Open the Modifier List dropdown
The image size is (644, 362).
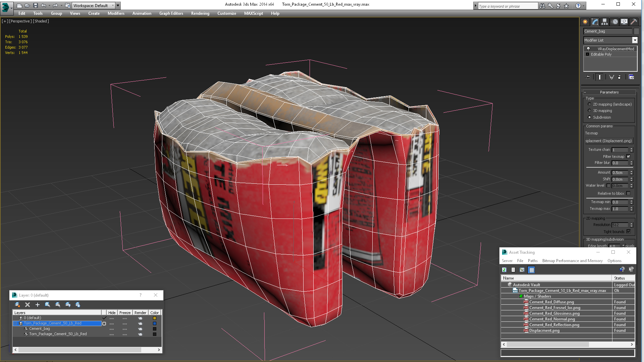point(635,40)
